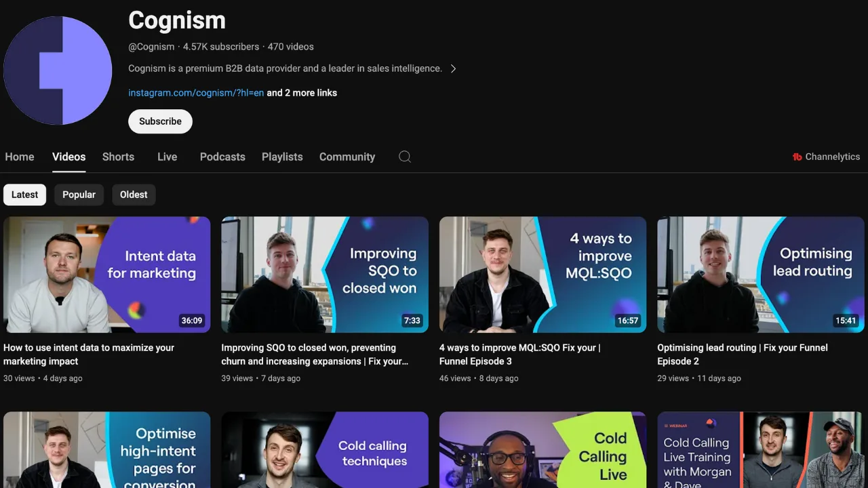Viewport: 868px width, 488px height.
Task: Open the 'Improving SQO to closed won' thumbnail
Action: (x=325, y=274)
